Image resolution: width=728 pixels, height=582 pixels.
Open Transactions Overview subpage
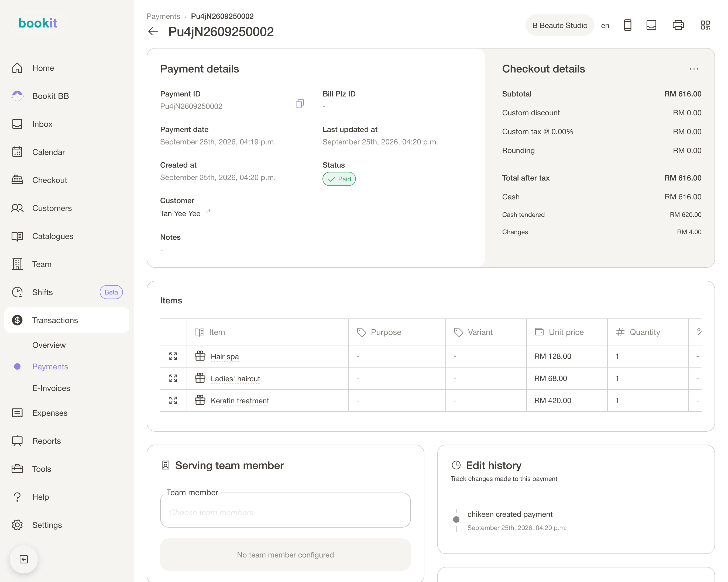tap(49, 345)
